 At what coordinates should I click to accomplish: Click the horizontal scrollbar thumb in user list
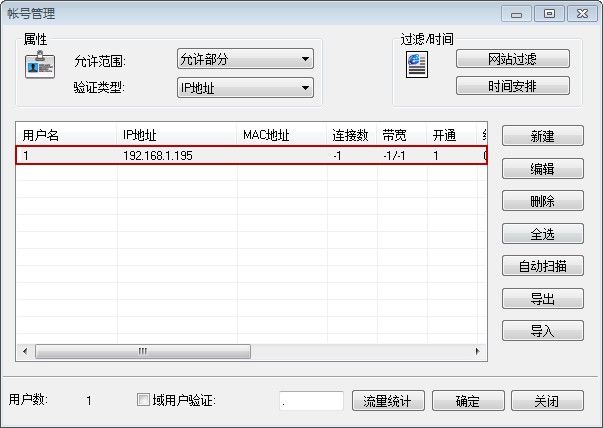143,351
